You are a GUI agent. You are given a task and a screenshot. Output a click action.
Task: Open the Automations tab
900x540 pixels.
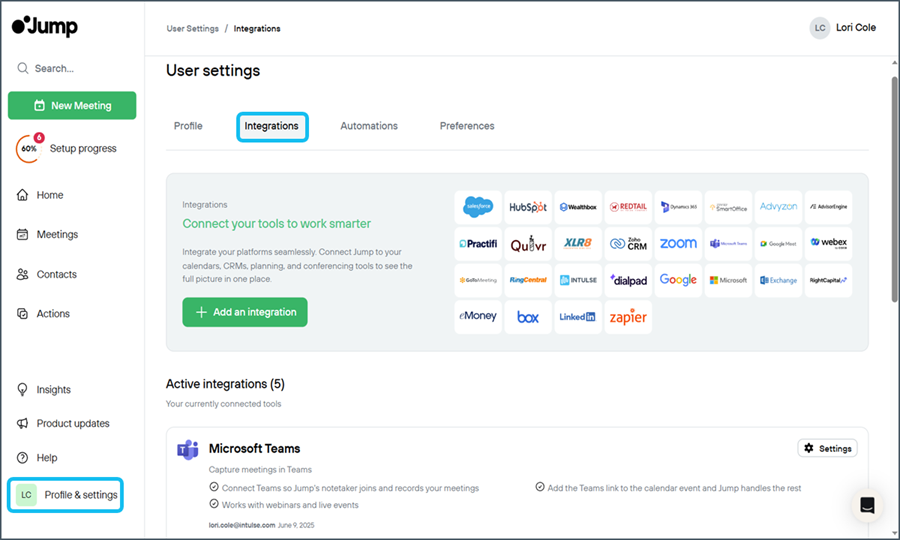pos(369,126)
